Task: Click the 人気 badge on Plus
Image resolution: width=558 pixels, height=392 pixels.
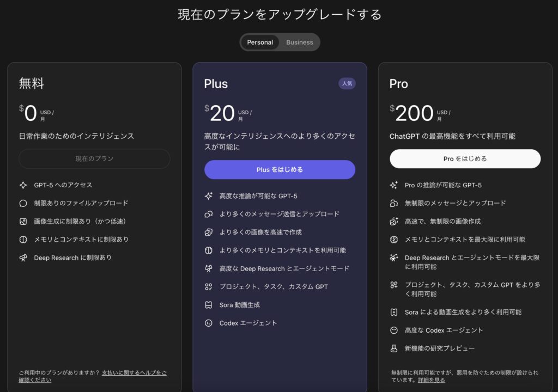Action: [x=347, y=84]
